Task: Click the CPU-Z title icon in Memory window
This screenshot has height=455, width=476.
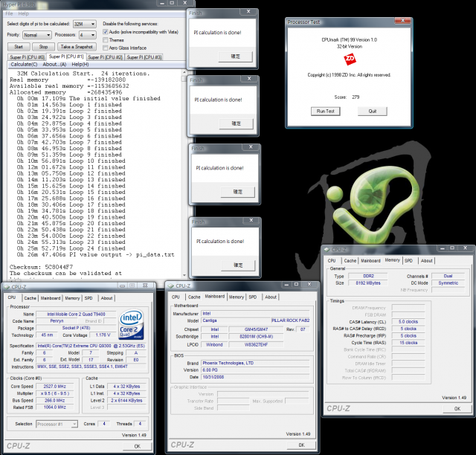Action: click(x=327, y=250)
